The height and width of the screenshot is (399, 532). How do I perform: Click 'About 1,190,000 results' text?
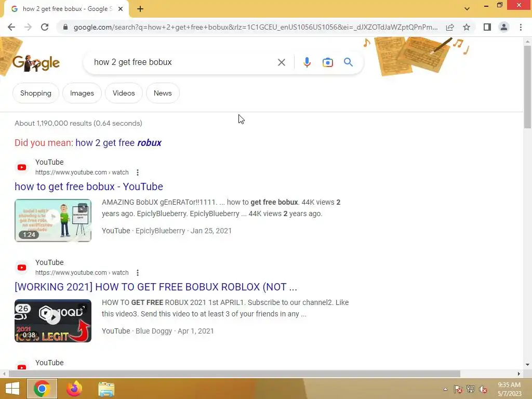(78, 123)
